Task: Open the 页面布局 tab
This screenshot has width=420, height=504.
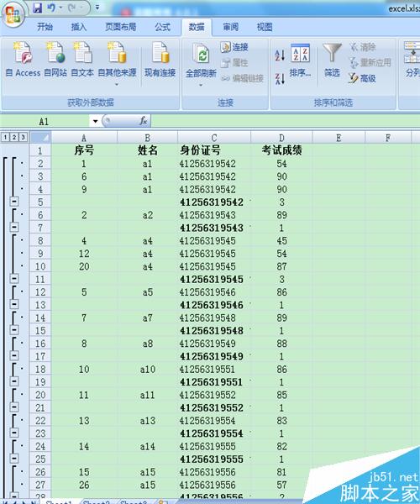Action: coord(120,27)
